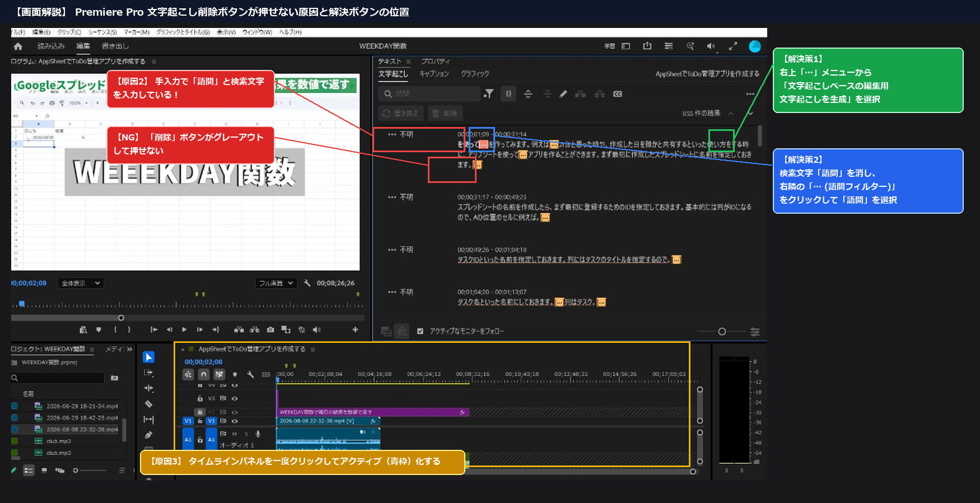
Task: Open the home screen icon
Action: (18, 46)
